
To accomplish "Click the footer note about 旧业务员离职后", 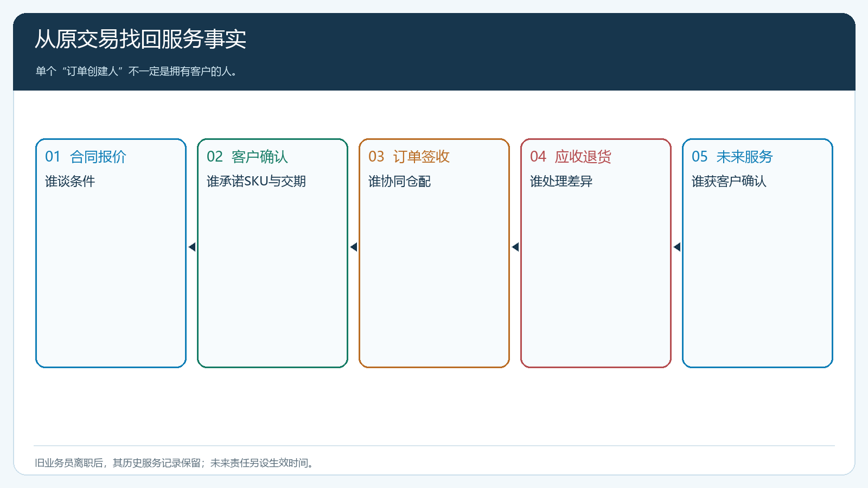I will [175, 463].
